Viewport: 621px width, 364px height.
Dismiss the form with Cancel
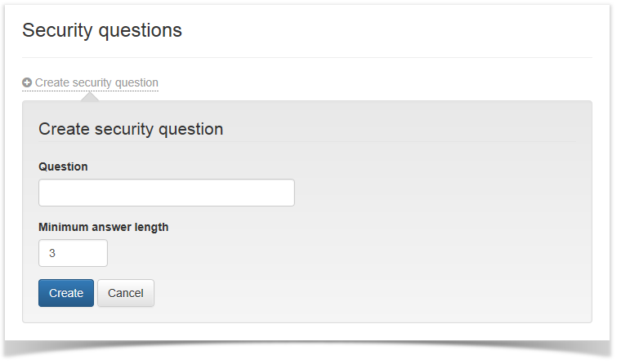(125, 293)
